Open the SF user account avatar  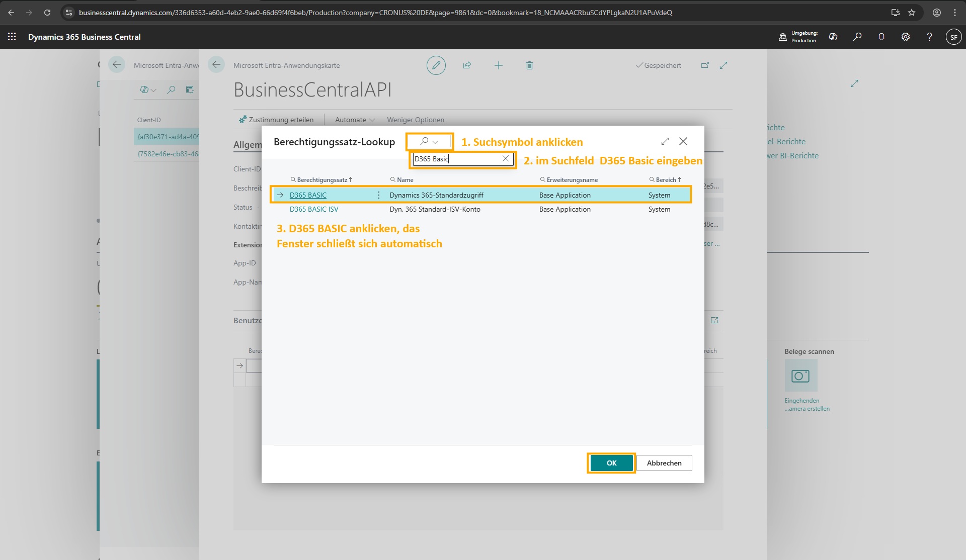(x=953, y=37)
